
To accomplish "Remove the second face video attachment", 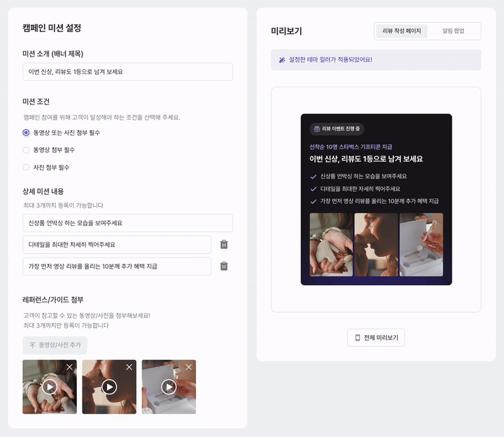I will 129,367.
